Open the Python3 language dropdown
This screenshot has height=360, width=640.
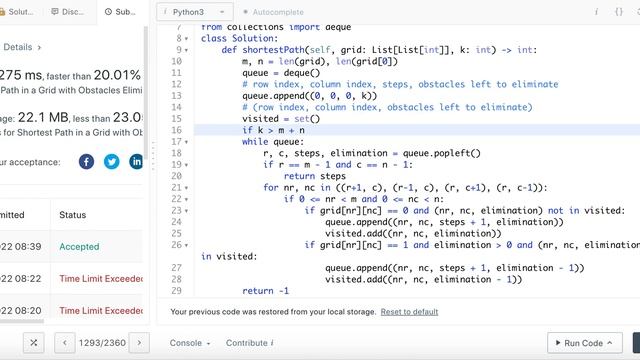(195, 12)
